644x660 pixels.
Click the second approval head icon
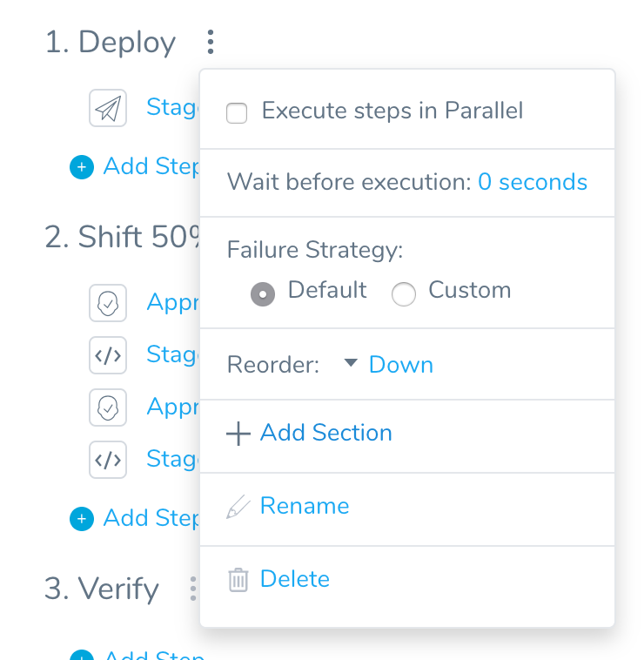tap(108, 407)
